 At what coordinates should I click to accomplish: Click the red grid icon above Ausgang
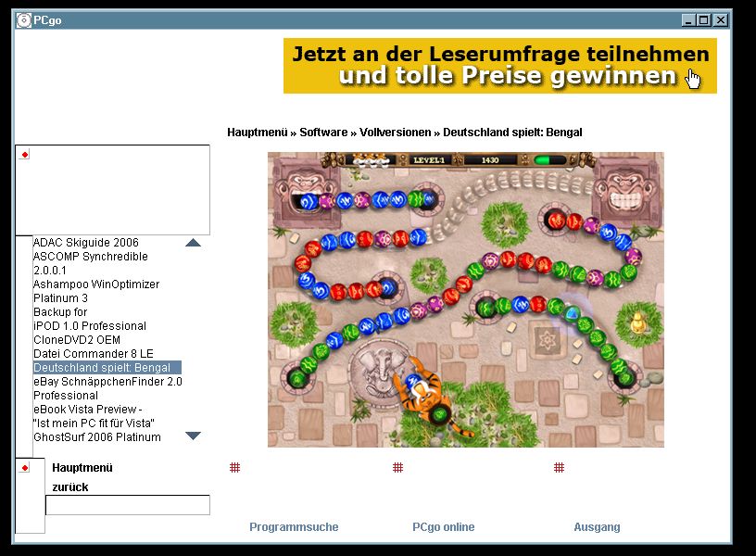559,467
